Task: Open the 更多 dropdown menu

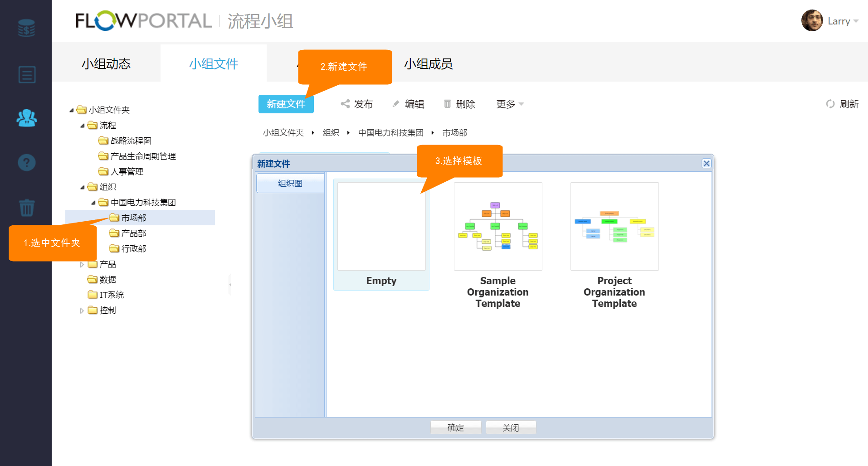Action: click(x=510, y=104)
